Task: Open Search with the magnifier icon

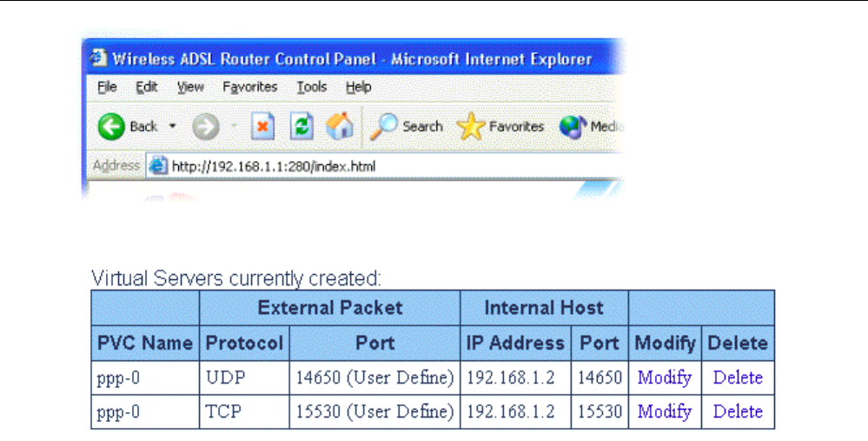Action: pyautogui.click(x=383, y=127)
